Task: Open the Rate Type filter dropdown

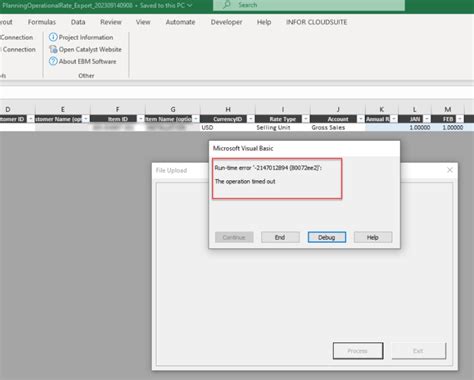Action: click(x=306, y=119)
